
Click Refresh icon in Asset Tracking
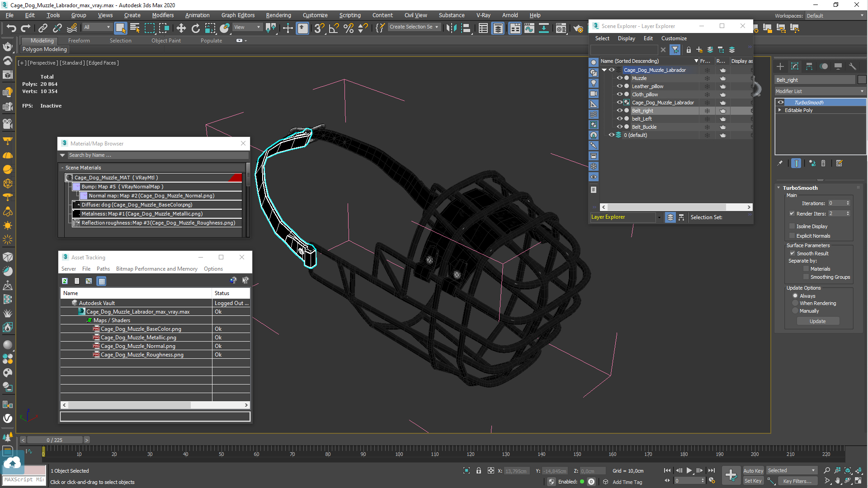click(x=65, y=281)
